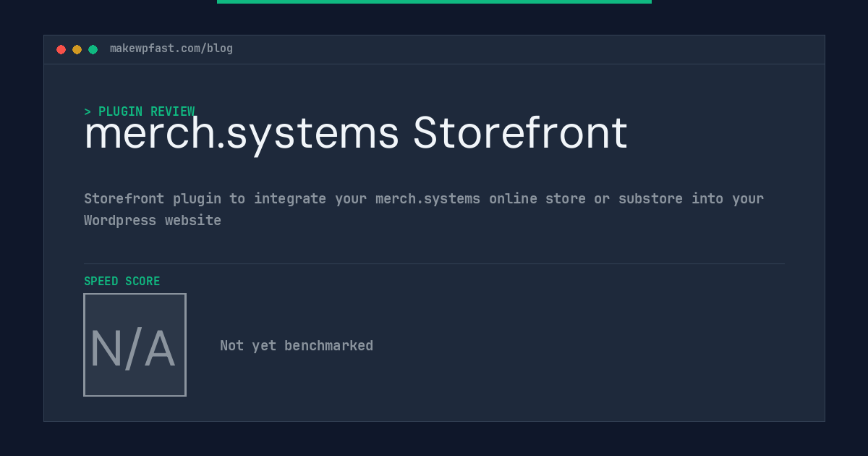Click the 'Not yet benchmarked' text
868x456 pixels.
297,345
